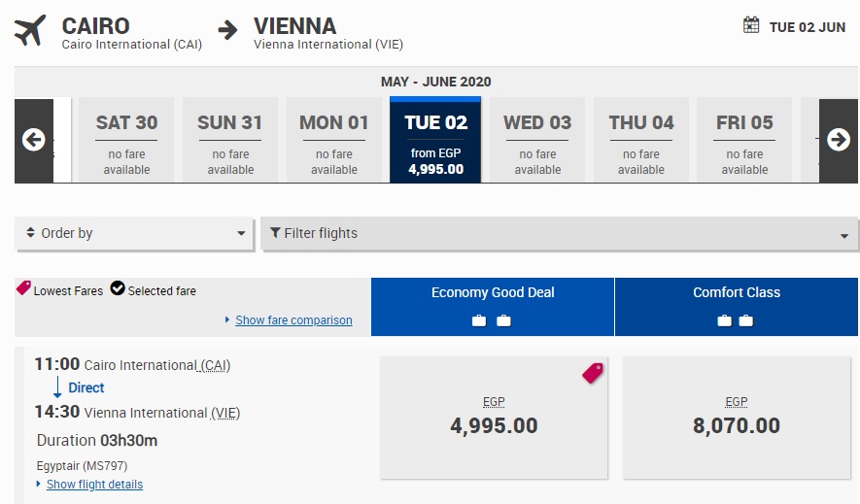Click the airplane icon next to Cairo

coord(31,30)
